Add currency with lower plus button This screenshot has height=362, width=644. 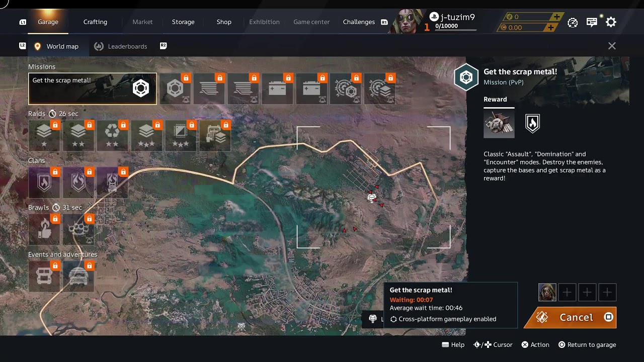[x=551, y=28]
